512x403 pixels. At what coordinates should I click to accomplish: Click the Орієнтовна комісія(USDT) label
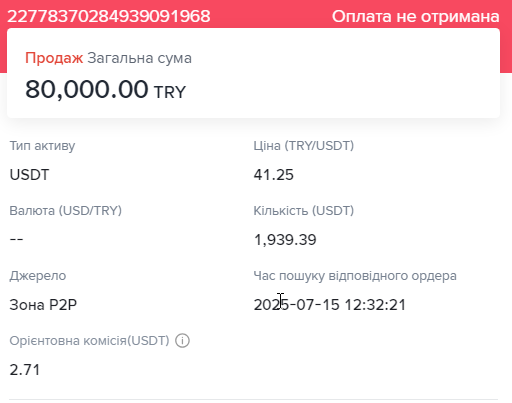click(x=89, y=341)
